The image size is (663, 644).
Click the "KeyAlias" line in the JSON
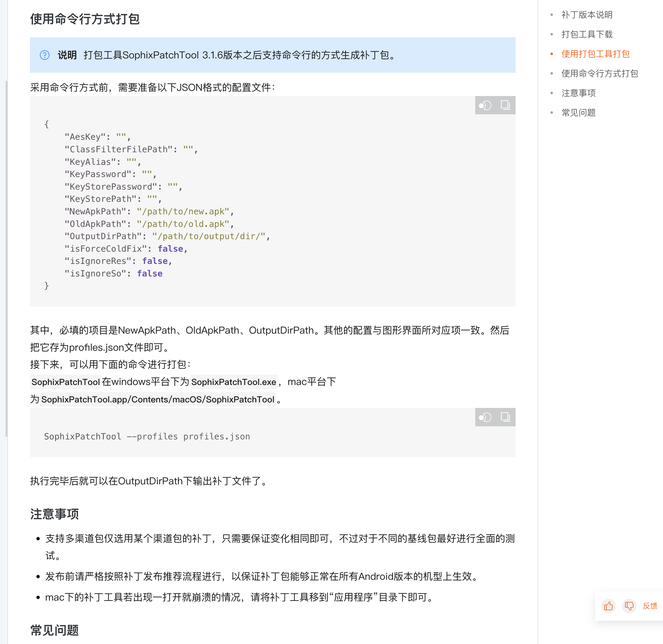[103, 162]
